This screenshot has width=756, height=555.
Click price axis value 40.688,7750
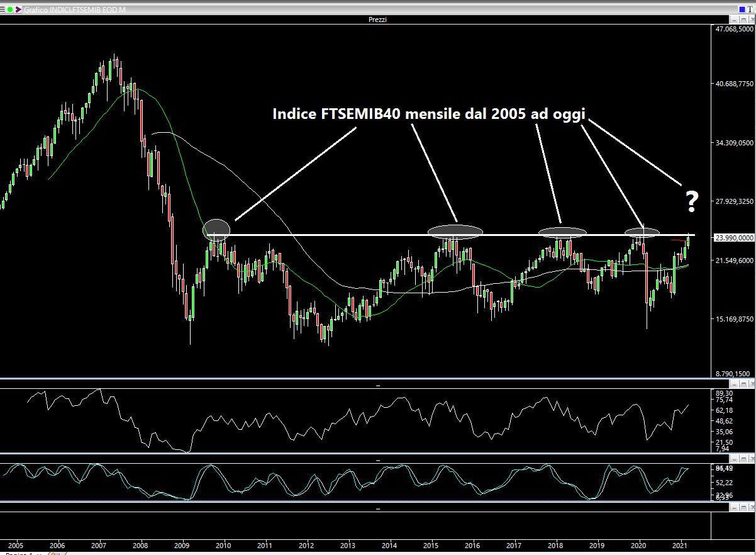click(735, 84)
